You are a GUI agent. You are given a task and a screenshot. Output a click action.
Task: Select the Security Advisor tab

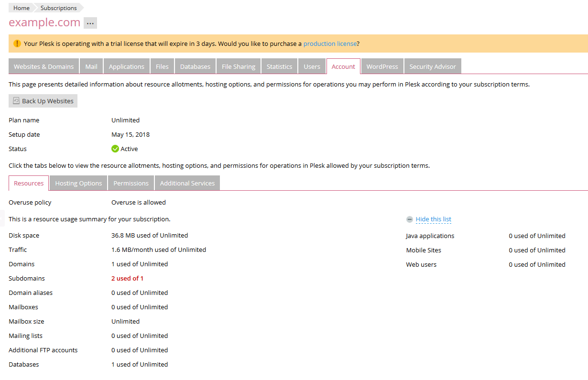click(433, 66)
